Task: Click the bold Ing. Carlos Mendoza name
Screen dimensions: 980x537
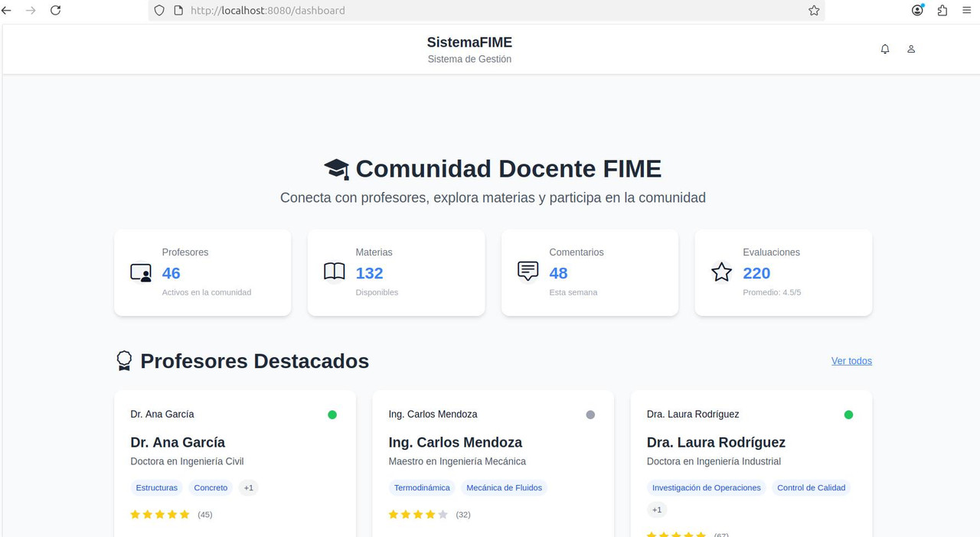Action: pos(456,442)
